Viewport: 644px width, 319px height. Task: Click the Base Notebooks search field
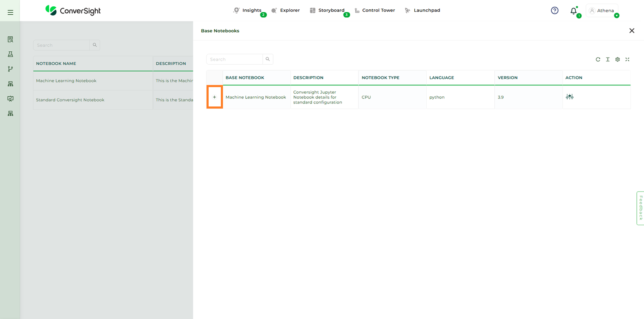point(235,59)
